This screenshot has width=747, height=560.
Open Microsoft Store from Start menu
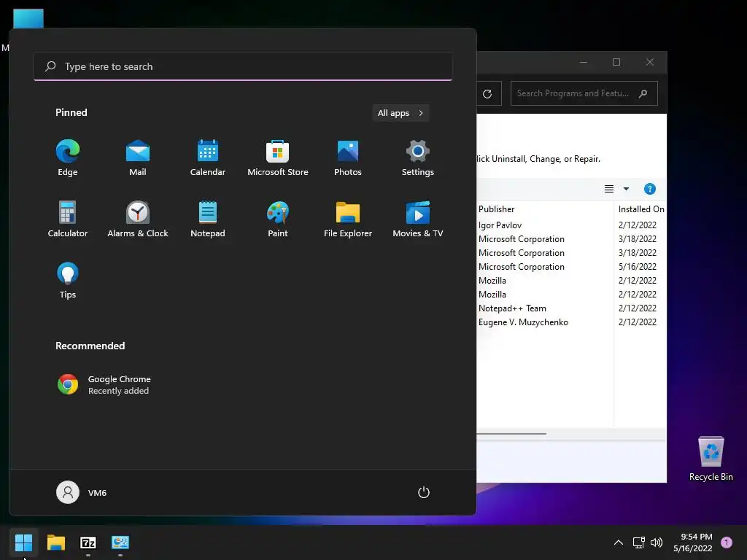278,158
